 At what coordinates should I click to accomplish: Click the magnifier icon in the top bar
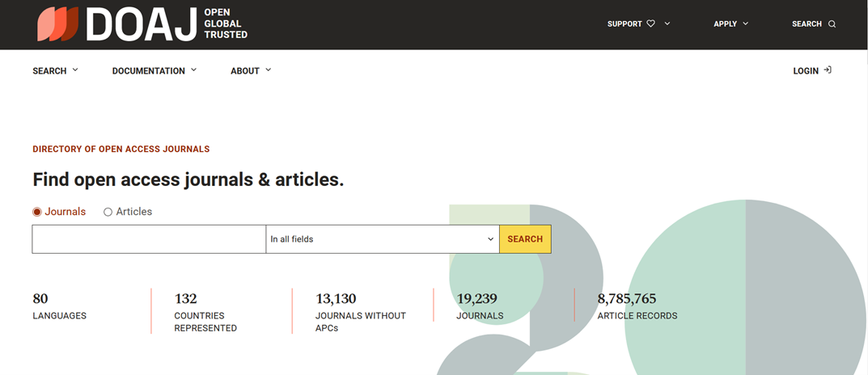[832, 23]
